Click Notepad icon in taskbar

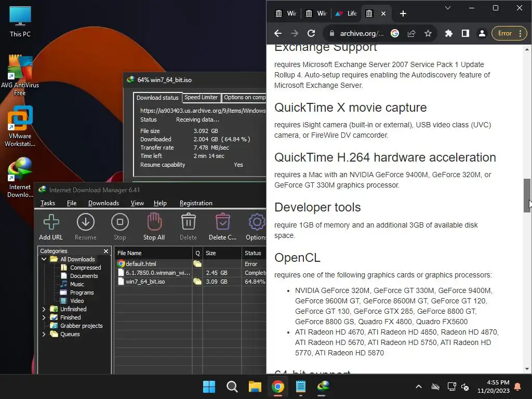tap(301, 387)
